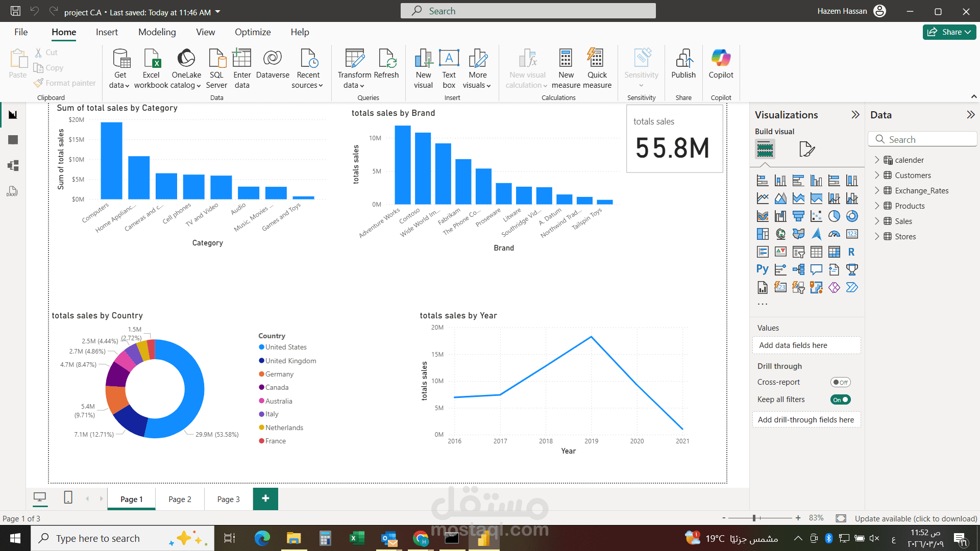Click the SQL Server icon
980x551 pixels.
click(216, 59)
